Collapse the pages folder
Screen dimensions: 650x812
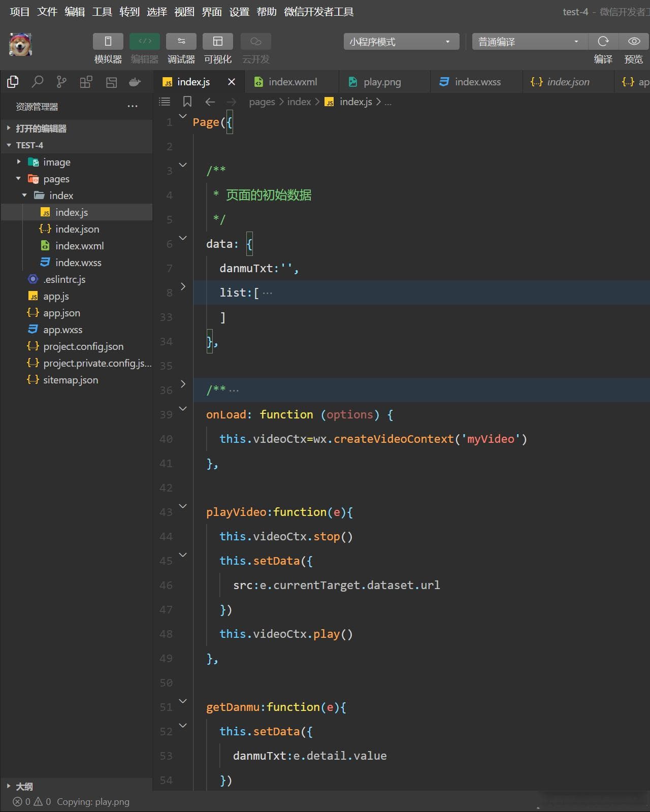pyautogui.click(x=76, y=179)
